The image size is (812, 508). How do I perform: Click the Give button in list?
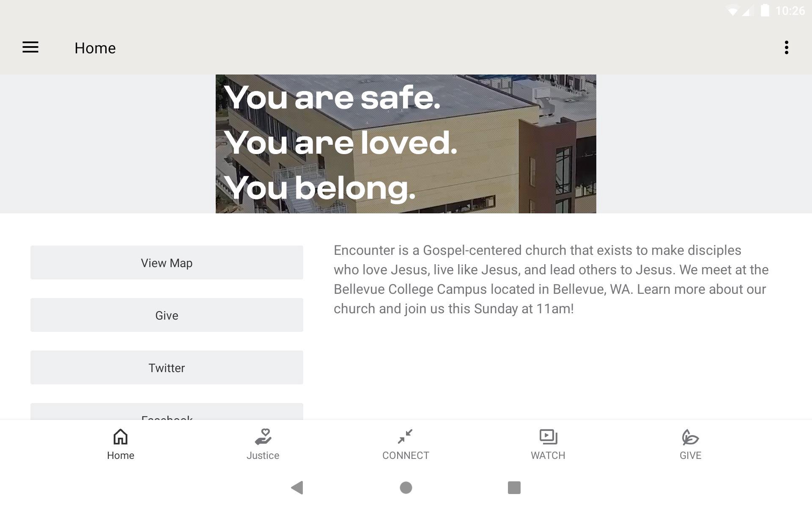167,315
